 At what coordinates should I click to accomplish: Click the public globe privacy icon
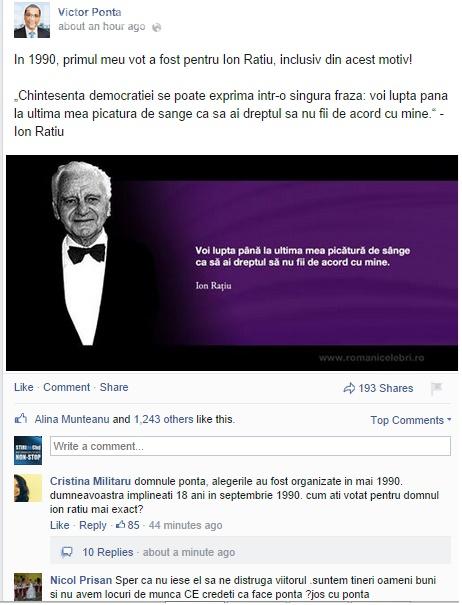coord(156,27)
